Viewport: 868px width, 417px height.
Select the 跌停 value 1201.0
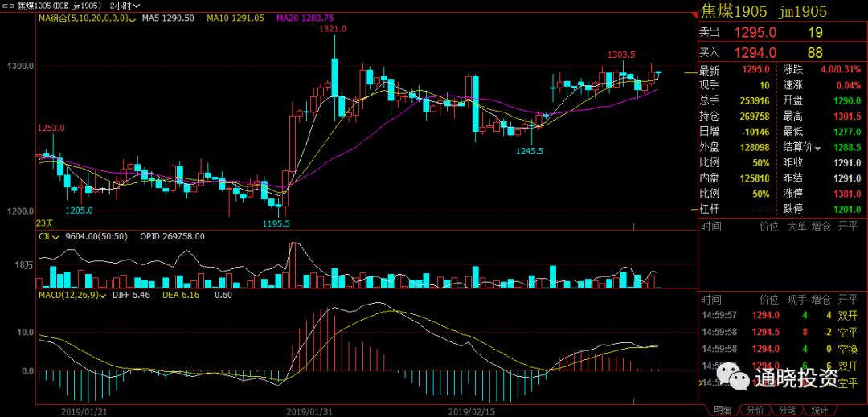(x=847, y=210)
